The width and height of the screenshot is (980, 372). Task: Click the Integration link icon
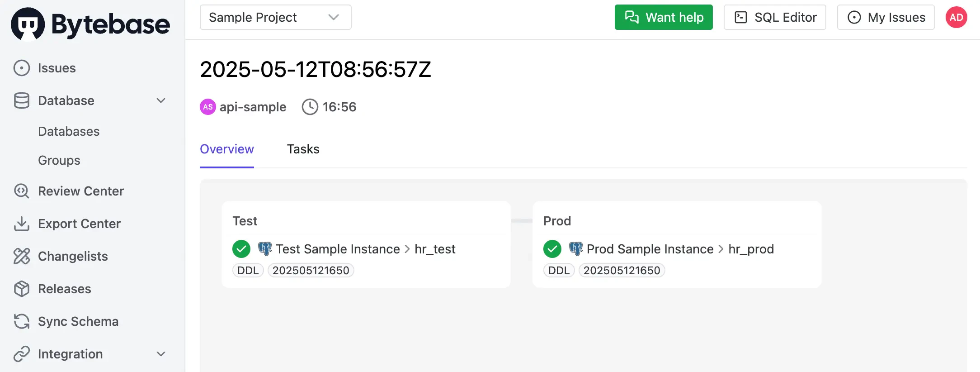[x=22, y=354]
